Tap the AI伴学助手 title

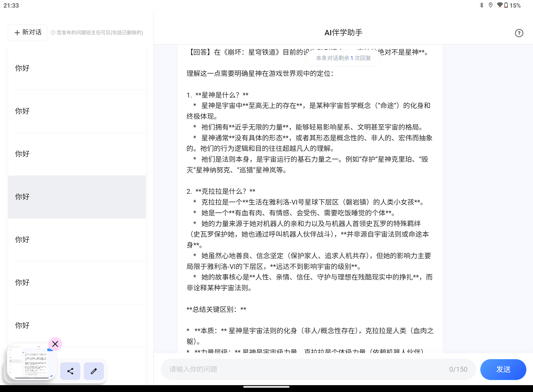[x=343, y=33]
